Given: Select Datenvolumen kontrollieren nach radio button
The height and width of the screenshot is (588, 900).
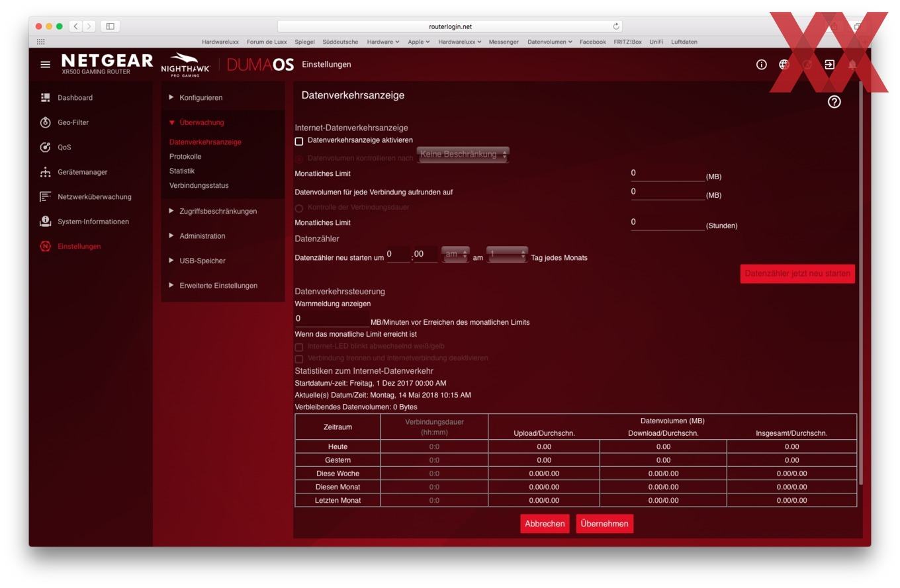Looking at the screenshot, I should click(298, 159).
